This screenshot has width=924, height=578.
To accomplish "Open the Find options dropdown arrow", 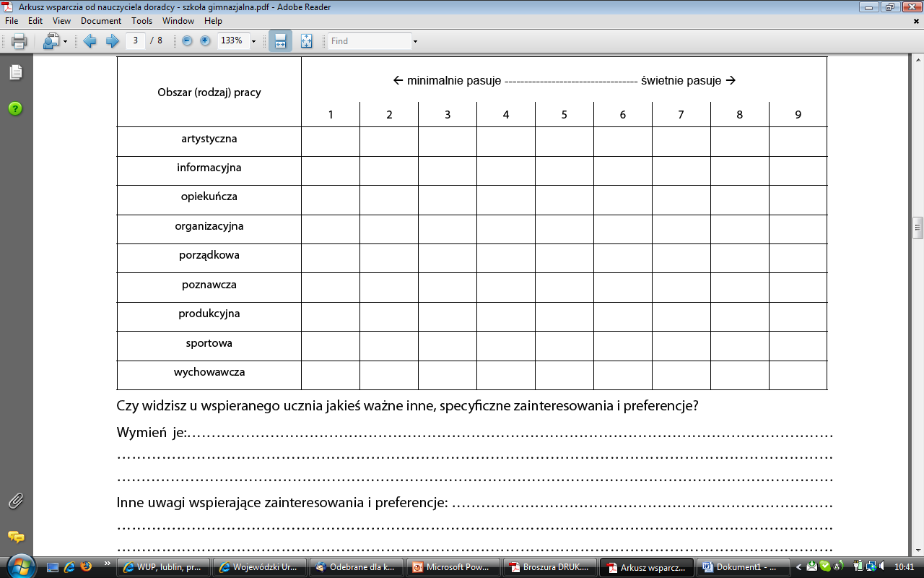I will tap(415, 42).
